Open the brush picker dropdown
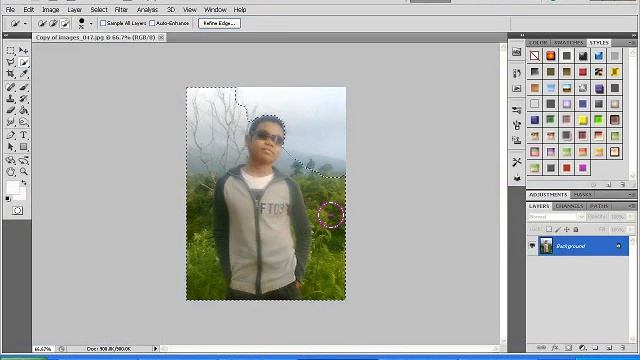 91,24
